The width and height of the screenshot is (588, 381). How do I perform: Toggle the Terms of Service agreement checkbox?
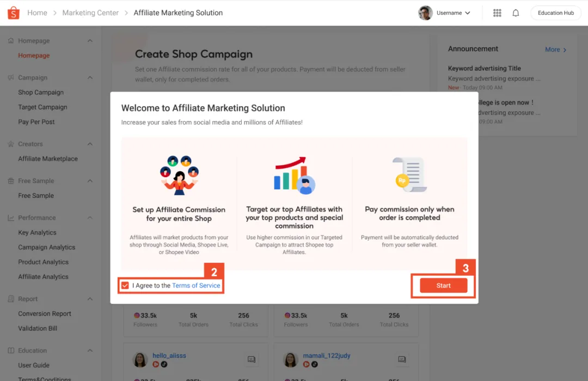coord(125,286)
